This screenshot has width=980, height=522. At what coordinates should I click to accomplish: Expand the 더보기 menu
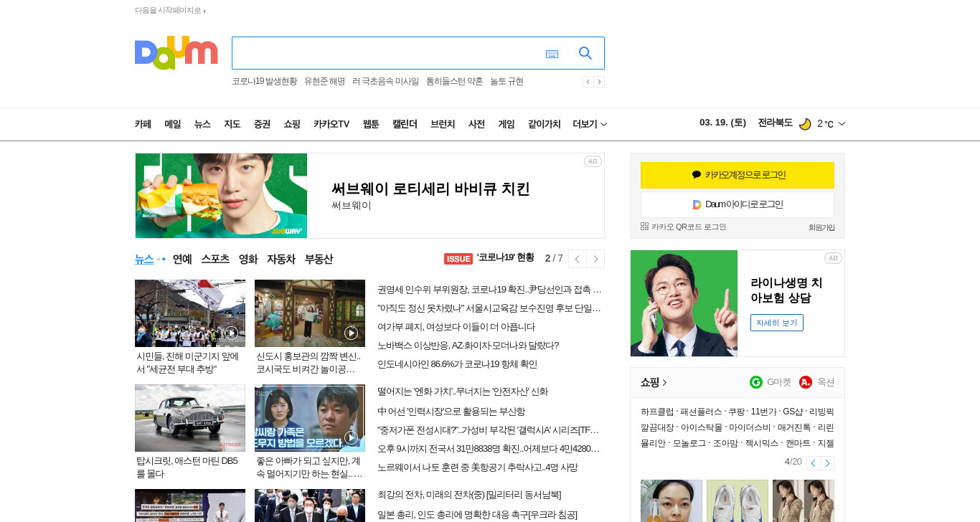point(590,124)
